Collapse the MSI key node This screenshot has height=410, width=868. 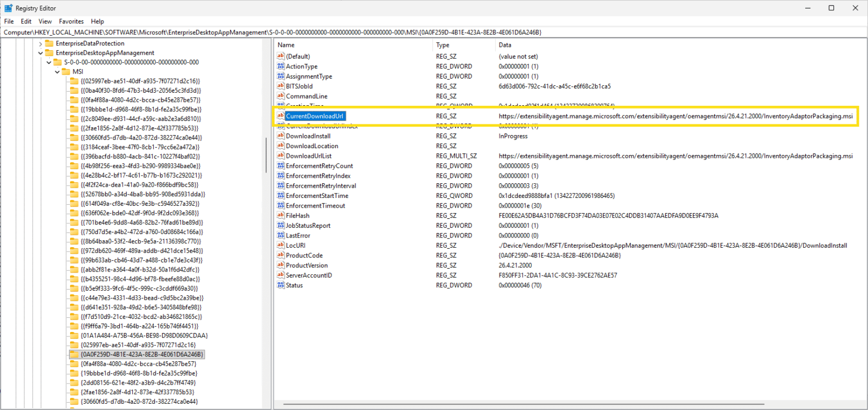[x=57, y=72]
